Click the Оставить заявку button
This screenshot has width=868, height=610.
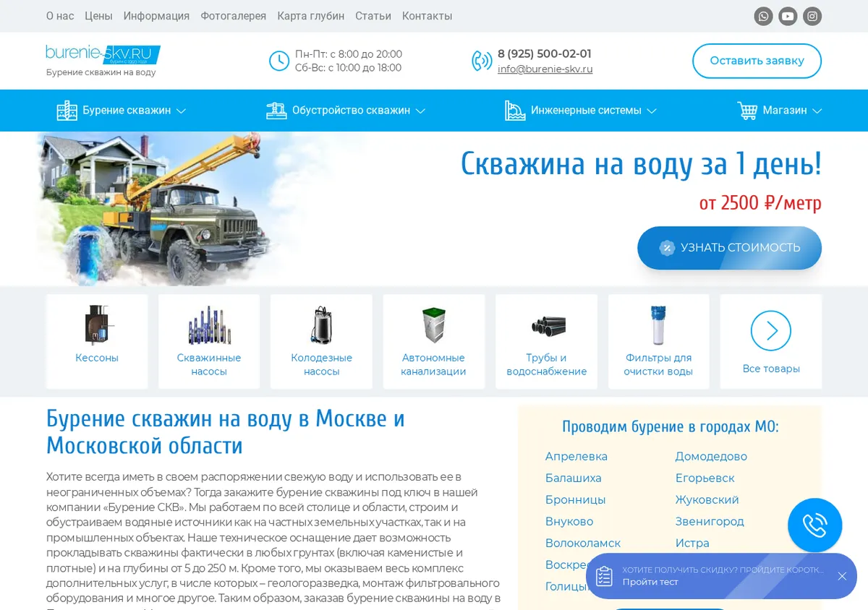tap(757, 61)
